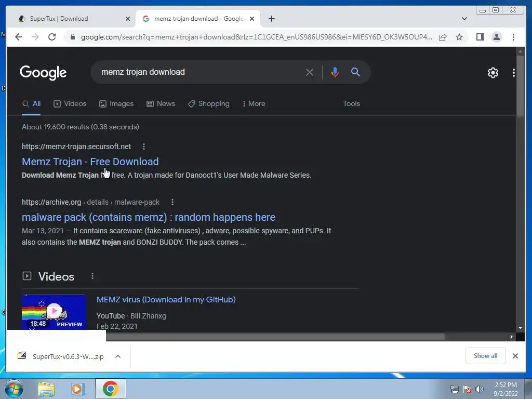
Task: Open the Chrome profile avatar menu
Action: tap(496, 37)
